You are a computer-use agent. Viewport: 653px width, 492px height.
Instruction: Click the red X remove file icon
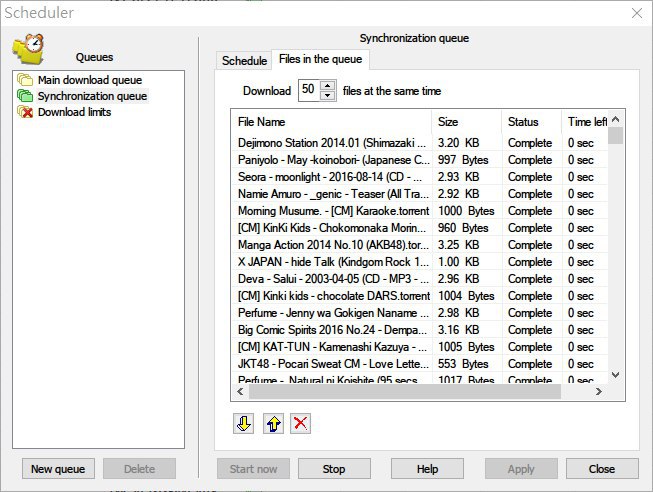[x=299, y=424]
